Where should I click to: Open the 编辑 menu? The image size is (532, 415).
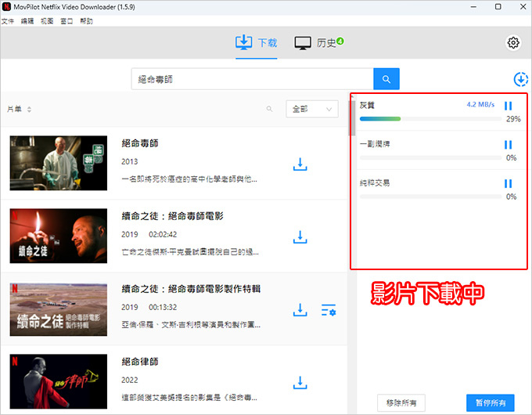(x=27, y=21)
